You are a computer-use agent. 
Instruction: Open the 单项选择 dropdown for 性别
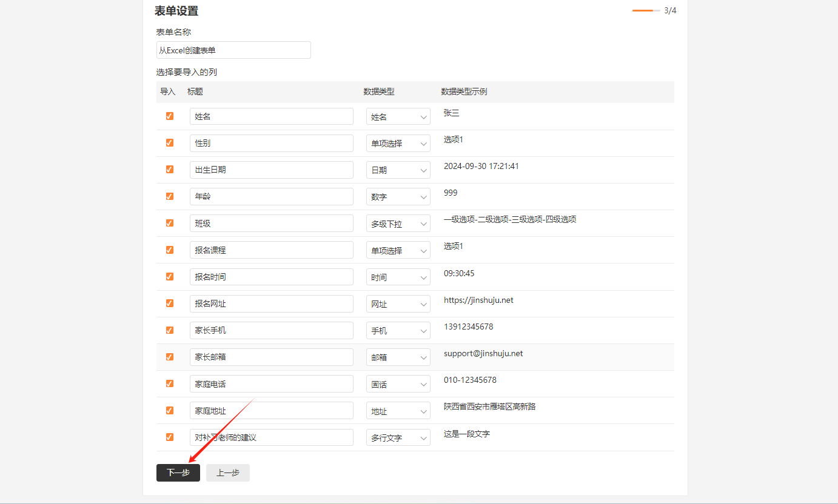398,143
